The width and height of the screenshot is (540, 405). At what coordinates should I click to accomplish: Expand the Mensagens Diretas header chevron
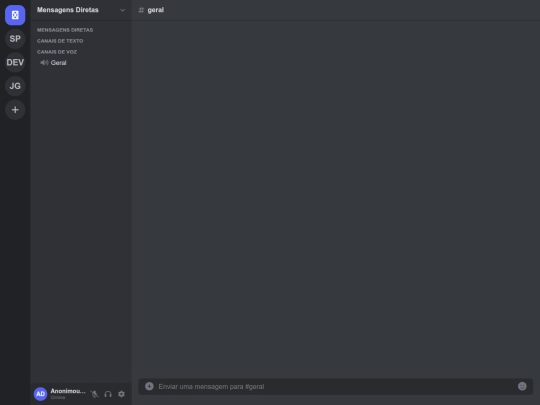[122, 10]
